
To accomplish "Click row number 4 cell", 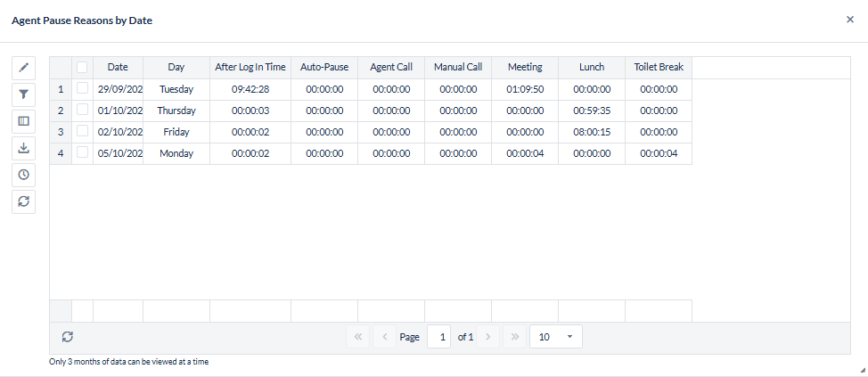I will click(x=61, y=153).
